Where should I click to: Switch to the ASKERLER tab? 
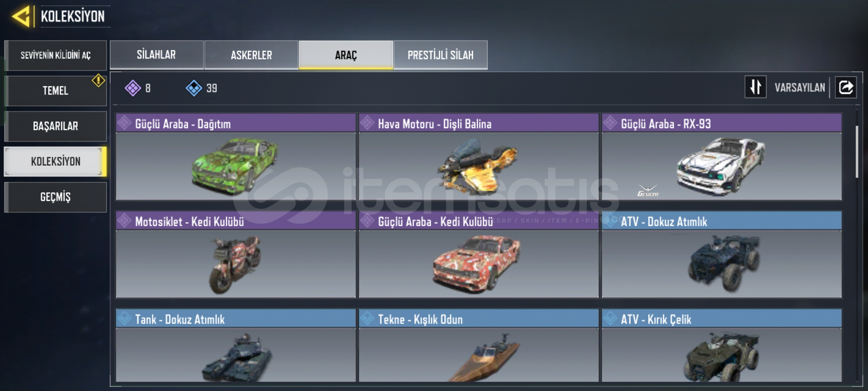pyautogui.click(x=251, y=55)
